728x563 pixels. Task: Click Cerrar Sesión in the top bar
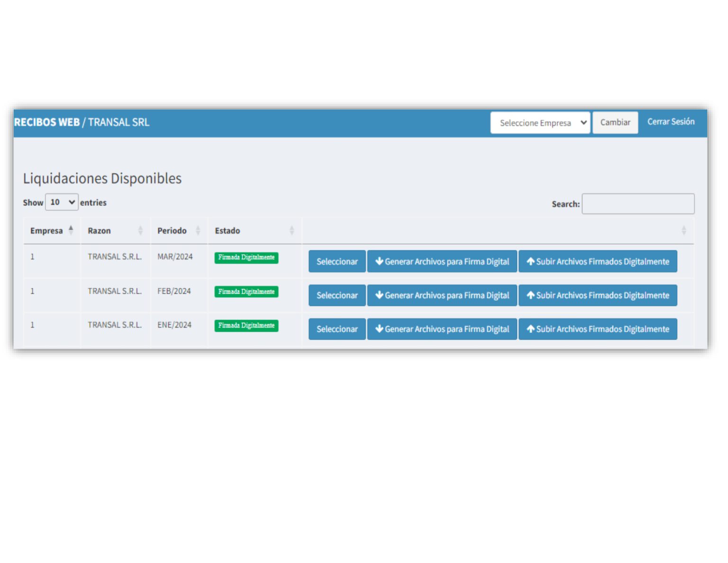(671, 121)
